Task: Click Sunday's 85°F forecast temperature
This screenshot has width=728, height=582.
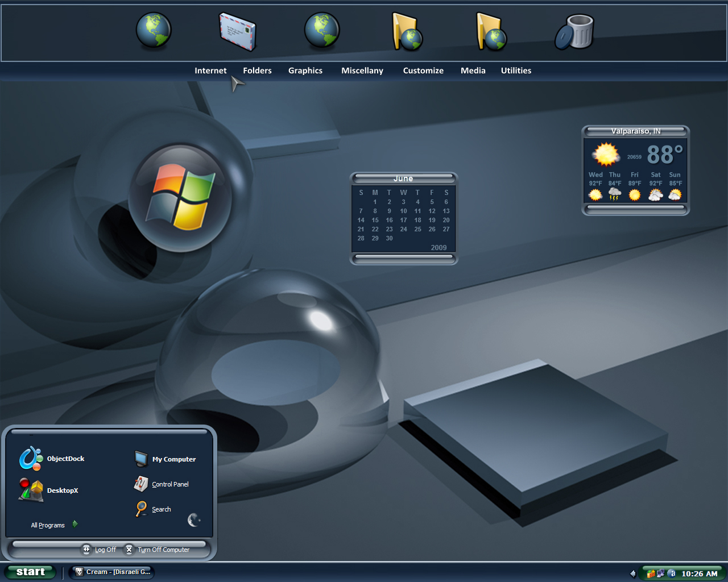Action: coord(675,184)
